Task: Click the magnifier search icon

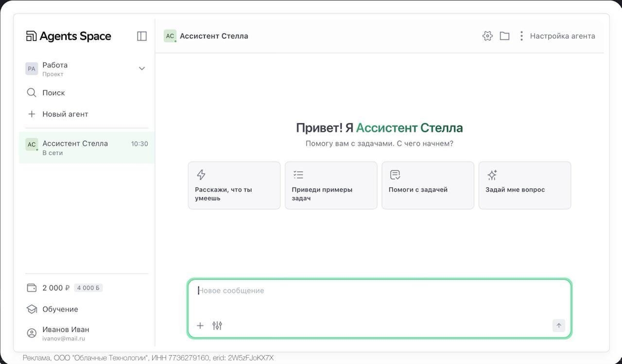Action: tap(32, 93)
